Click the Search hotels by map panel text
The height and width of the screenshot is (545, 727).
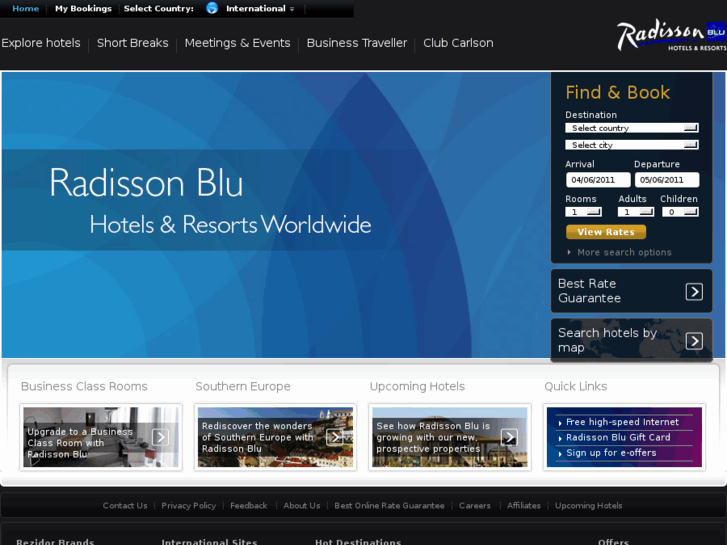tap(607, 340)
